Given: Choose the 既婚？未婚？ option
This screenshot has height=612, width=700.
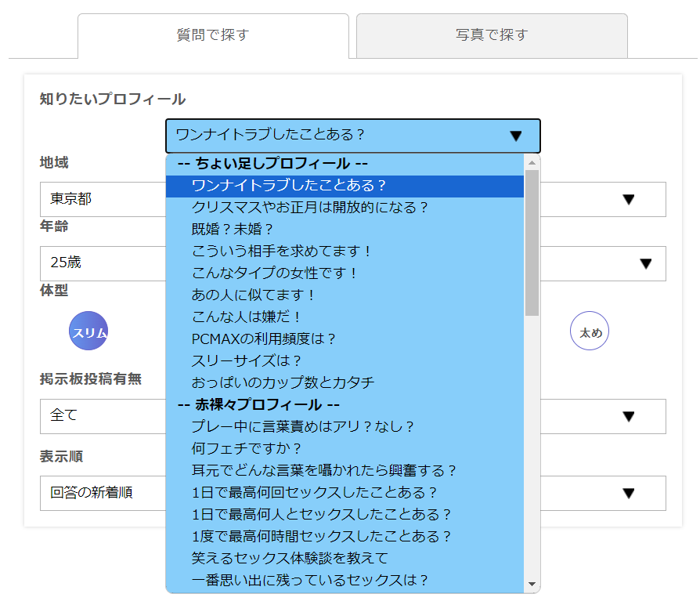Looking at the screenshot, I should coord(233,230).
